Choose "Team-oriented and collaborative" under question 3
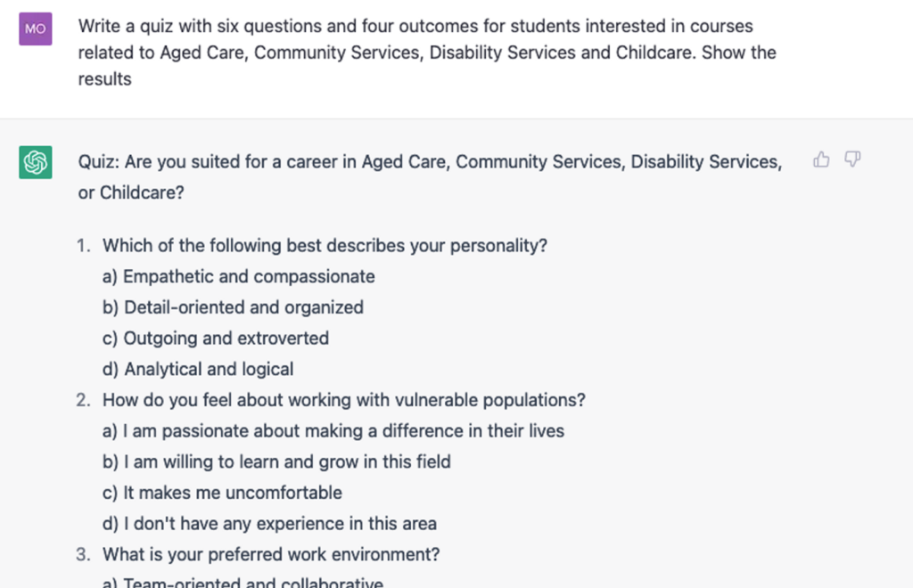This screenshot has height=588, width=913. (243, 581)
